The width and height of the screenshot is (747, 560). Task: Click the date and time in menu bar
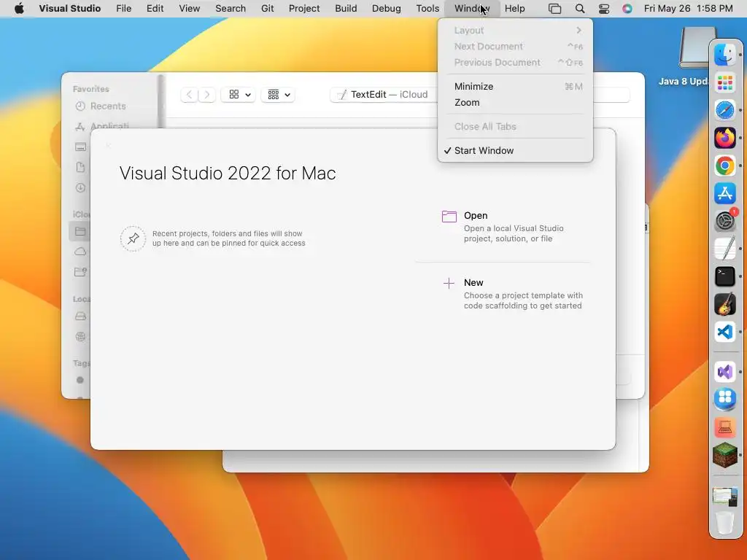688,9
